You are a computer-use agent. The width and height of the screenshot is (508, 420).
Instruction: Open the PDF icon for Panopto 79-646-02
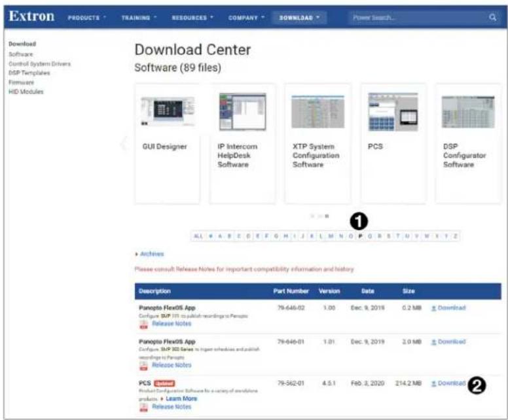(143, 324)
